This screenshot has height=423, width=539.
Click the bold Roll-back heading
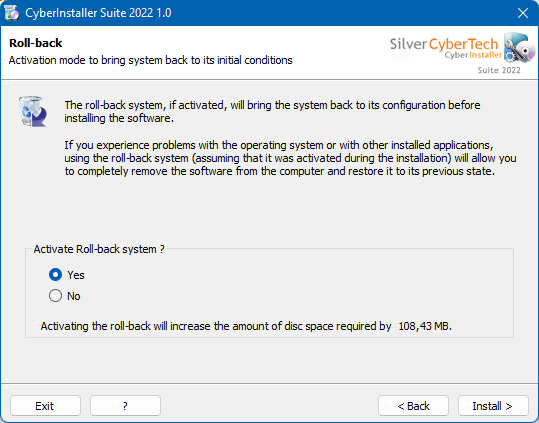click(x=35, y=43)
